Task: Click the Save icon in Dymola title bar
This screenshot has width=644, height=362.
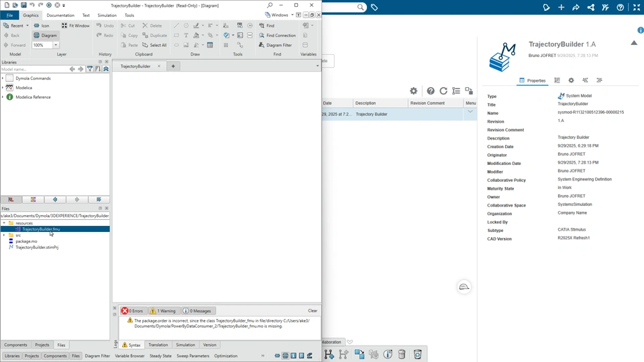Action: [x=23, y=5]
